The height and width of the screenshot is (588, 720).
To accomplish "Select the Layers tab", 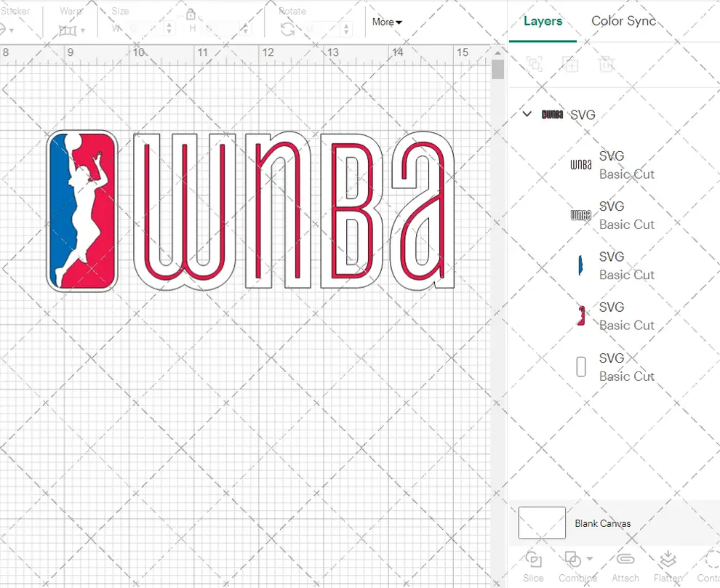I will 543,21.
